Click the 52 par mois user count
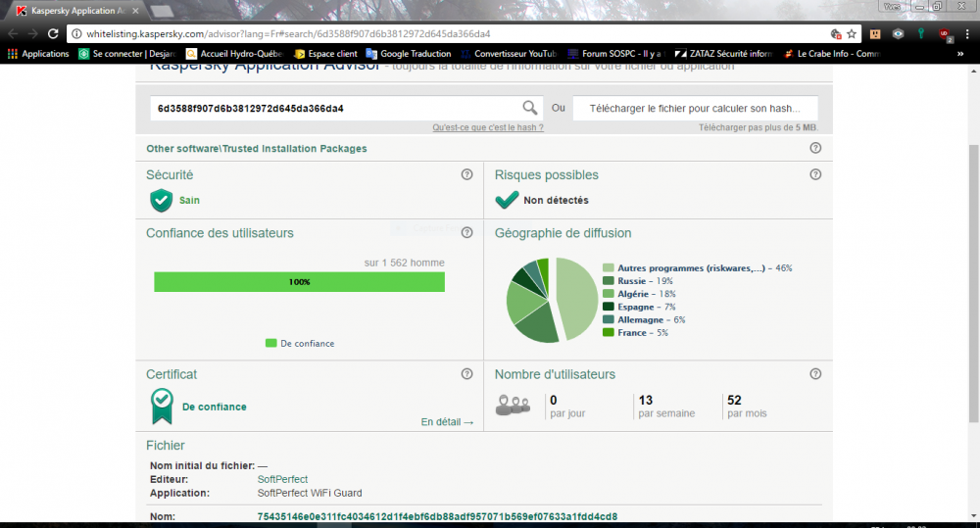980x528 pixels. (747, 407)
